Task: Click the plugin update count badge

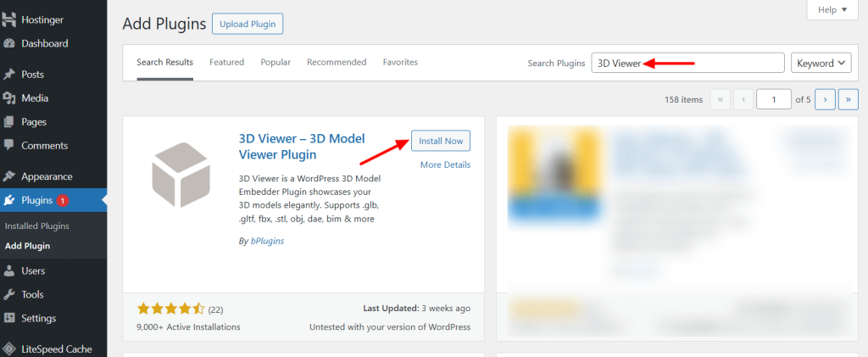Action: [63, 200]
